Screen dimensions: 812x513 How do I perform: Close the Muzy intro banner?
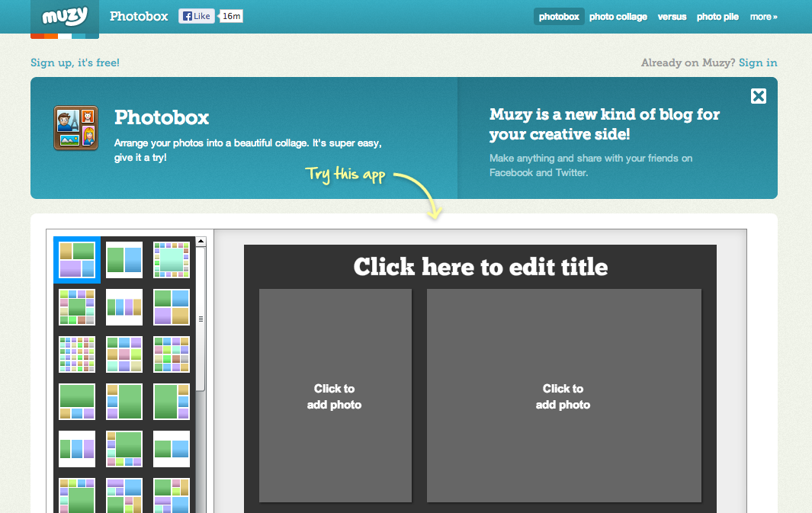(758, 96)
